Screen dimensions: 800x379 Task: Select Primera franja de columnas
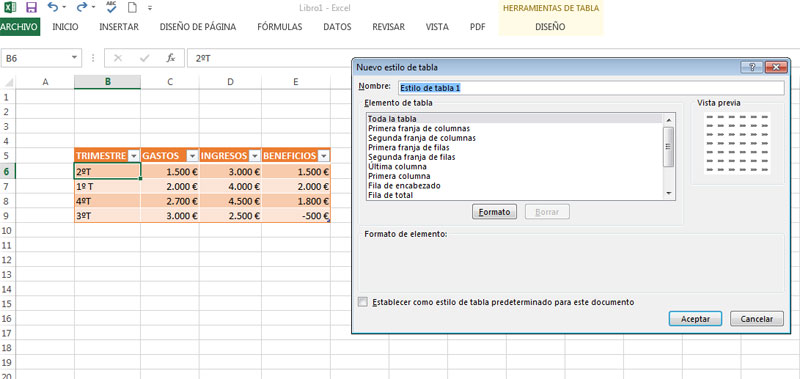(515, 129)
